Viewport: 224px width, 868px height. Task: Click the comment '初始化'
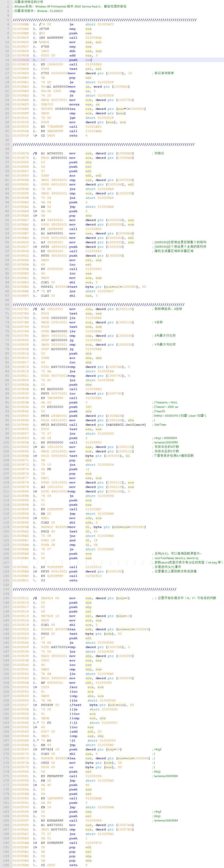click(x=159, y=153)
